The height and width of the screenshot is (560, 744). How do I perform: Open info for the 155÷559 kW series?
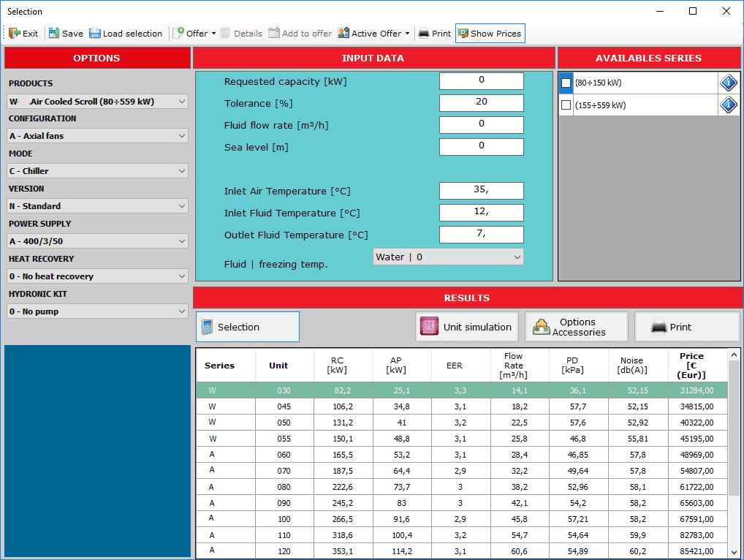[x=728, y=105]
